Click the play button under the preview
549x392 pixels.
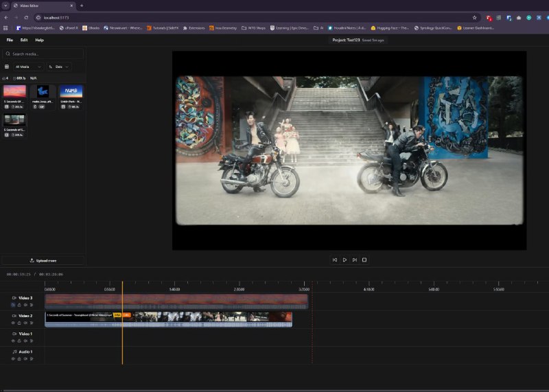tap(344, 260)
